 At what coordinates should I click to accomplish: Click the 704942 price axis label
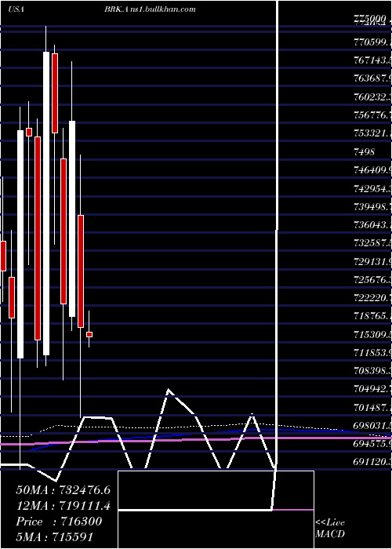372,388
